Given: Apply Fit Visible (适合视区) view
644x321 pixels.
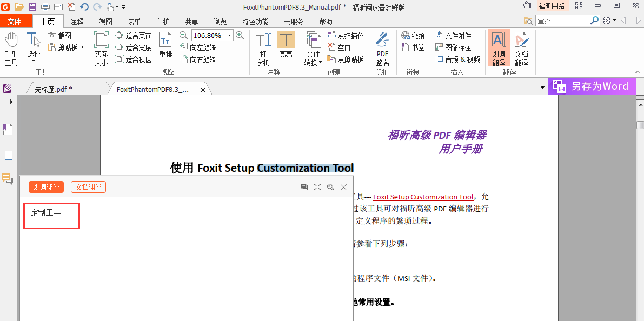Looking at the screenshot, I should [x=134, y=59].
